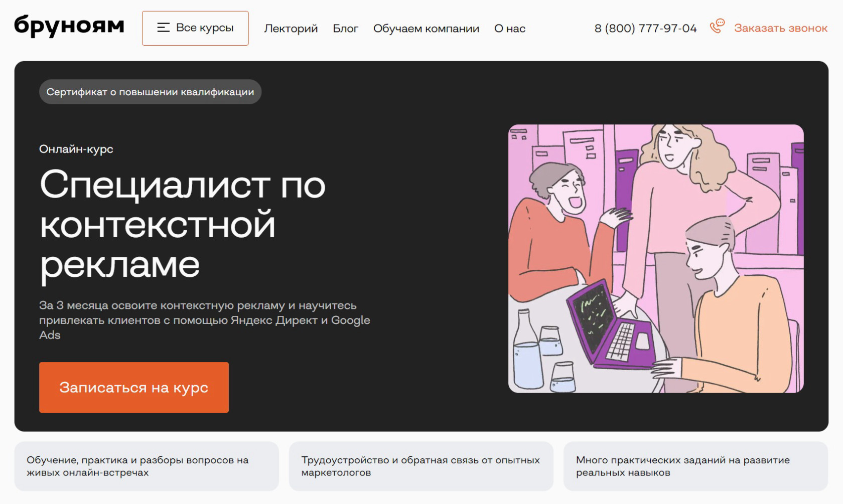Viewport: 843px width, 504px height.
Task: Click the бруноям logo in the header
Action: tap(69, 26)
